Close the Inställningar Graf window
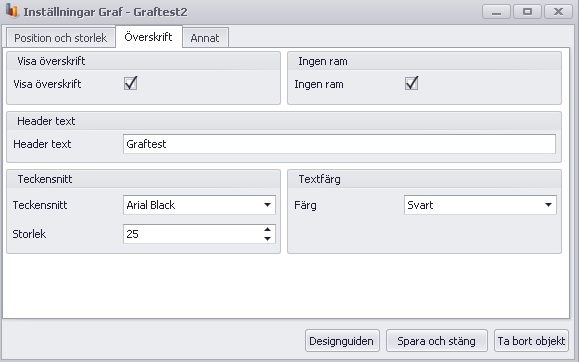Viewport: 579px width, 362px height. coord(558,12)
